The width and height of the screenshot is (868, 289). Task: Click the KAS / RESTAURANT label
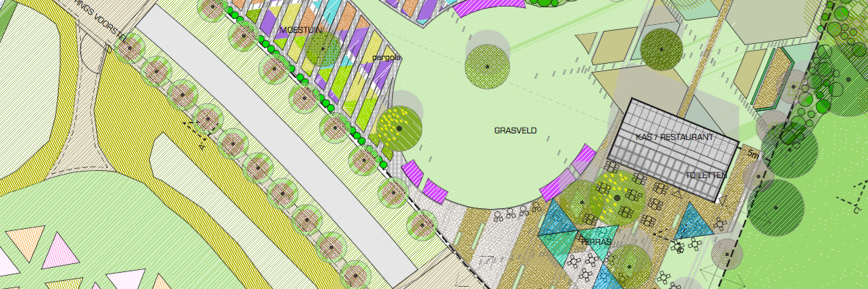coord(675,136)
